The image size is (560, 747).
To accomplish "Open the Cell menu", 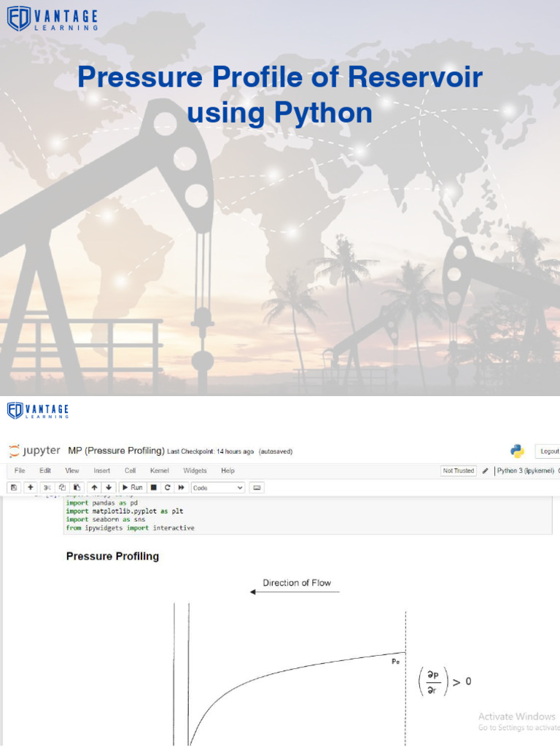I will [130, 471].
